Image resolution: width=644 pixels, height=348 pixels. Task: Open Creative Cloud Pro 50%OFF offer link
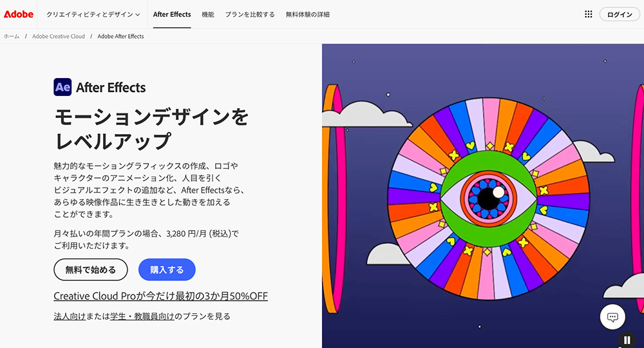(x=160, y=296)
